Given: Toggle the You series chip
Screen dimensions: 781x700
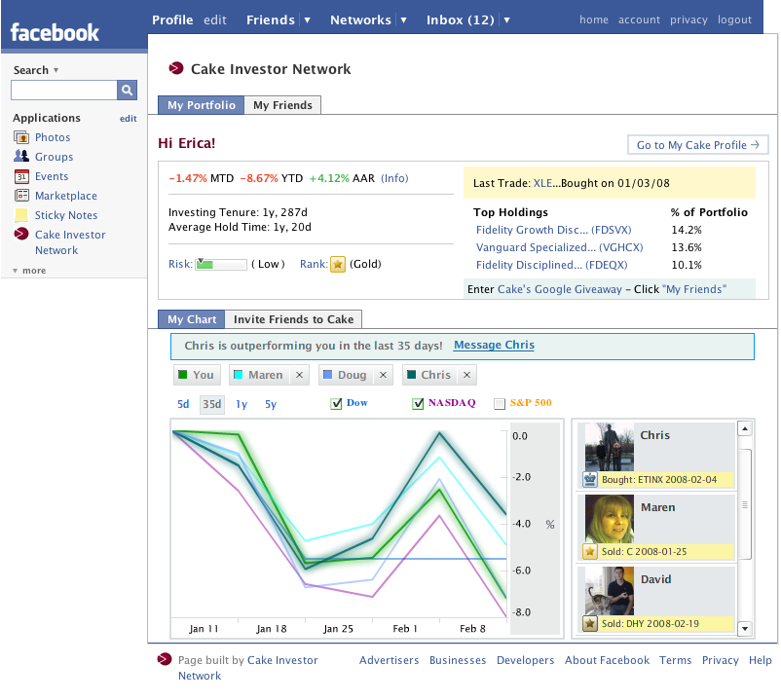Looking at the screenshot, I should coord(197,375).
